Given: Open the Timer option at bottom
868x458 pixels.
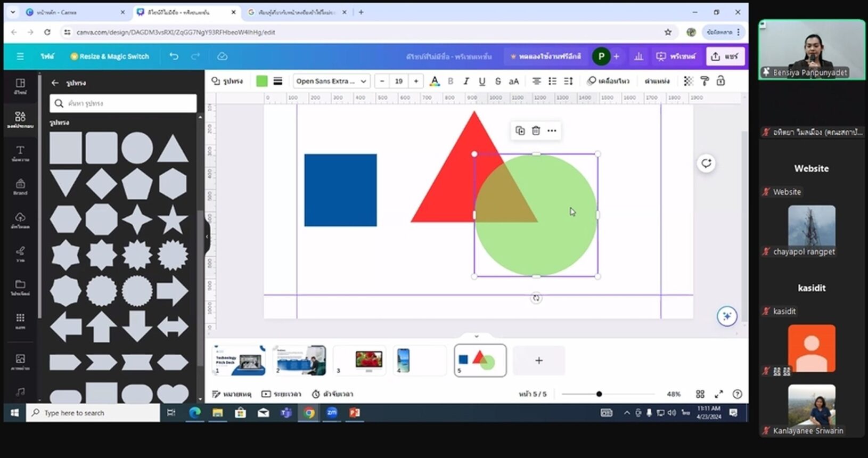Looking at the screenshot, I should pos(332,394).
